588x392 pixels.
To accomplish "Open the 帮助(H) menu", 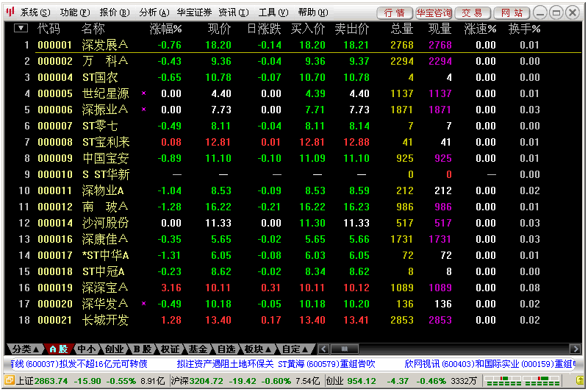I will point(313,13).
